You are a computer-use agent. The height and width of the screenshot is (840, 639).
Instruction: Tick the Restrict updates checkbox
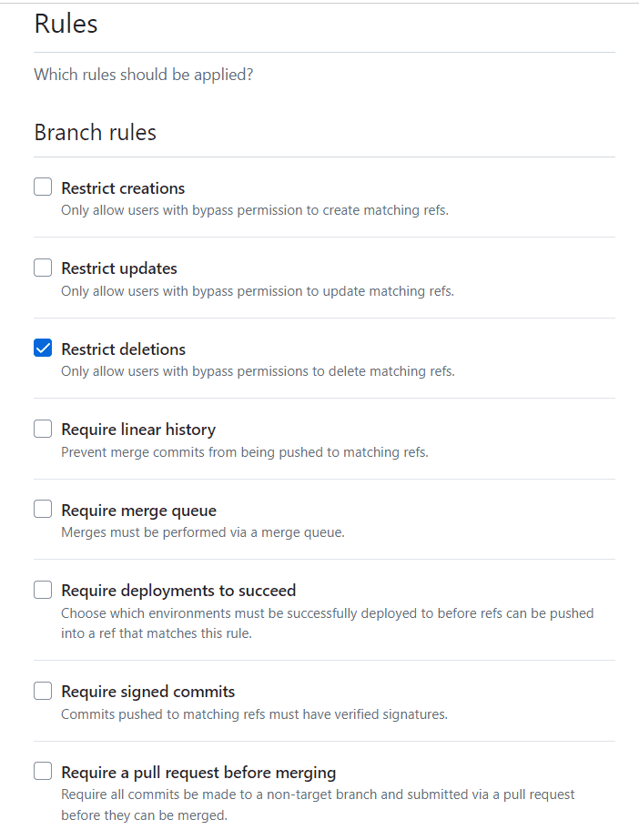tap(43, 268)
